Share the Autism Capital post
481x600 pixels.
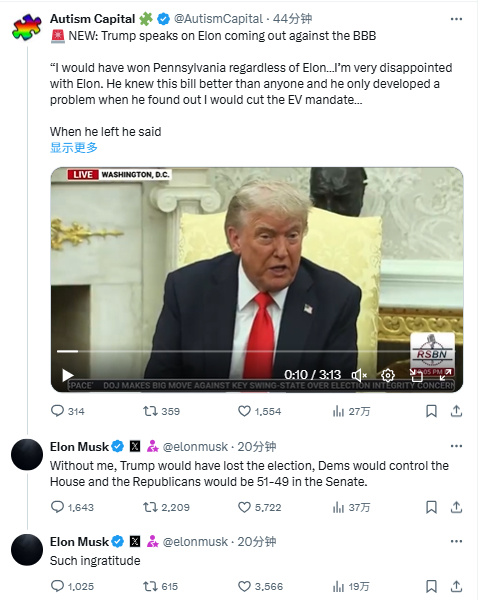(456, 411)
